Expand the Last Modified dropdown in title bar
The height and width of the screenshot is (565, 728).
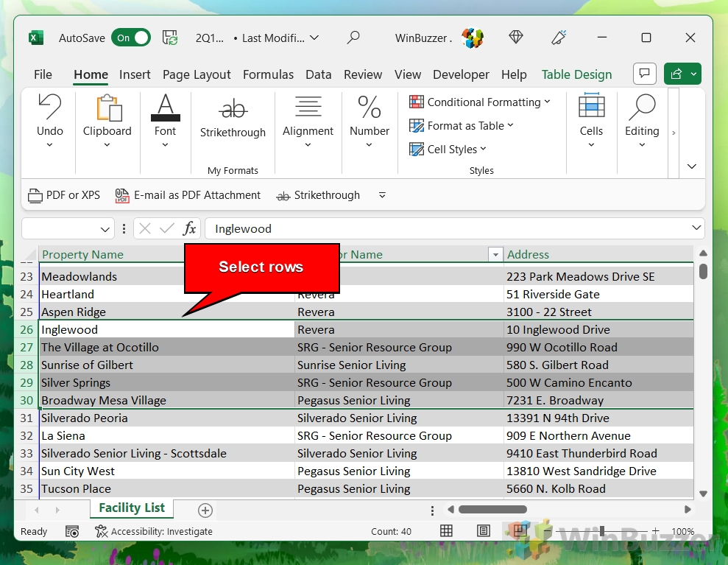coord(312,38)
